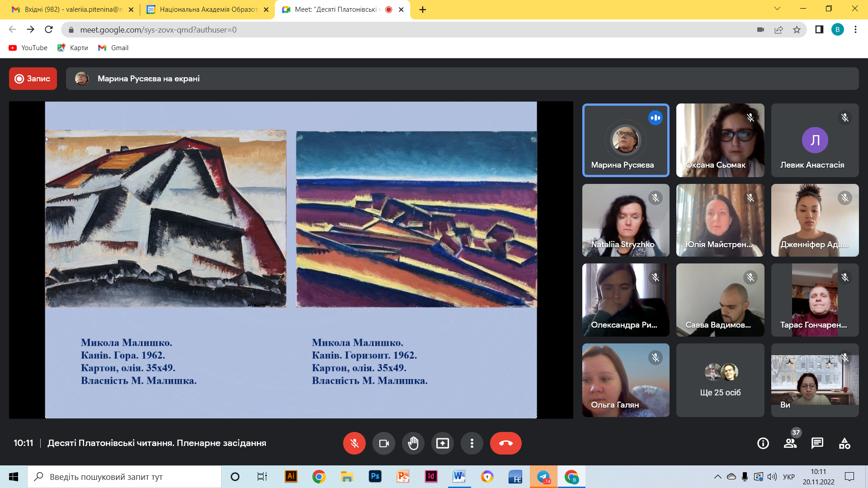Close the Національна Академія tab
Screen dimensions: 868x488
click(x=266, y=9)
